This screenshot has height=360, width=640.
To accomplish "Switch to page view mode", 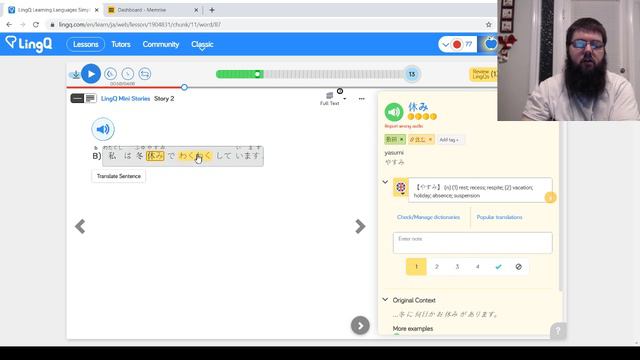I will point(90,98).
